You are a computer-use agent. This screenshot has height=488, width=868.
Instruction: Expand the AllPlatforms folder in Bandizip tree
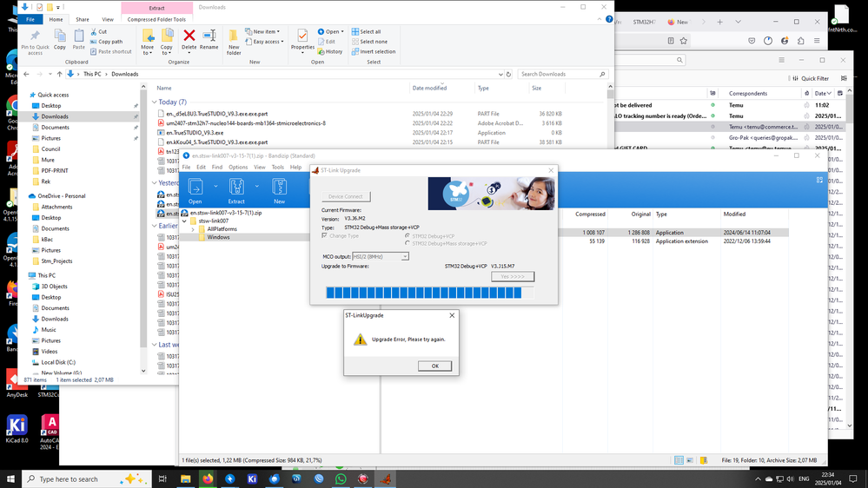click(x=193, y=229)
